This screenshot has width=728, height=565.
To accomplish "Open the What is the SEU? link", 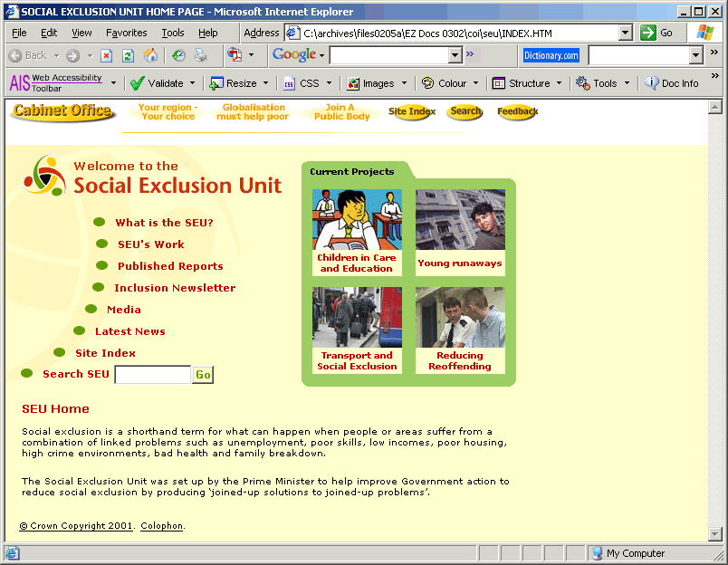I will (165, 223).
